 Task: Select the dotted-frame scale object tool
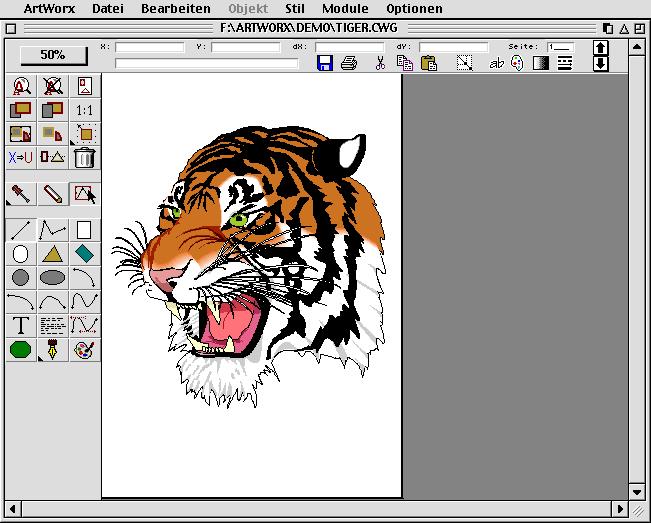click(85, 134)
